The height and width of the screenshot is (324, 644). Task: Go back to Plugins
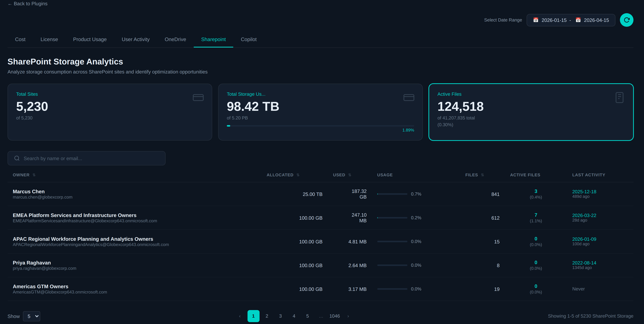(x=27, y=4)
